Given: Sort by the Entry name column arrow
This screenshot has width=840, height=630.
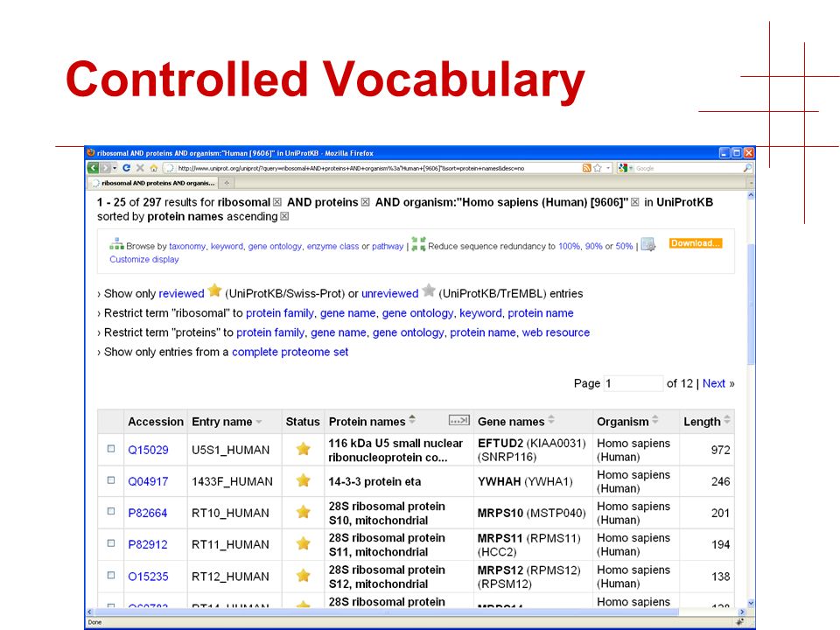Looking at the screenshot, I should point(259,422).
